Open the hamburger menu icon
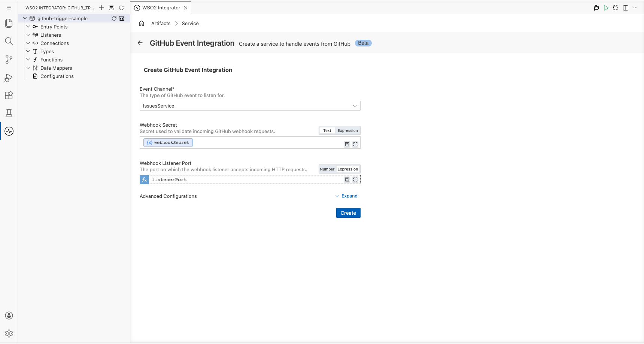This screenshot has width=644, height=344. [9, 7]
